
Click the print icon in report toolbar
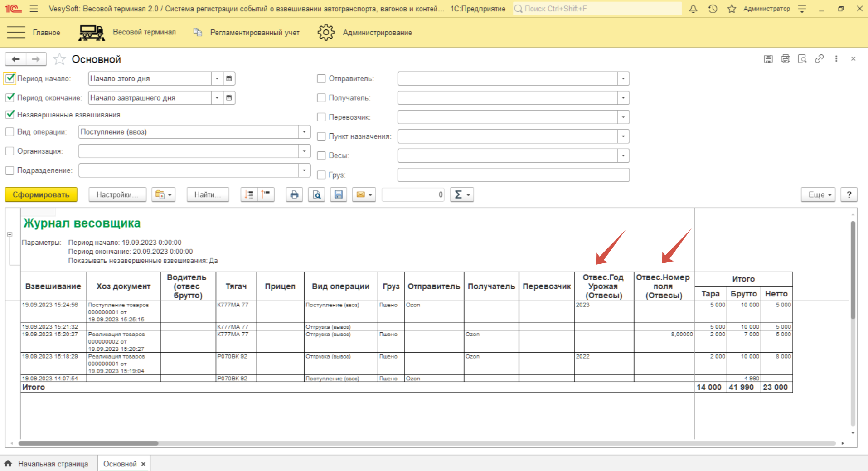click(x=294, y=195)
